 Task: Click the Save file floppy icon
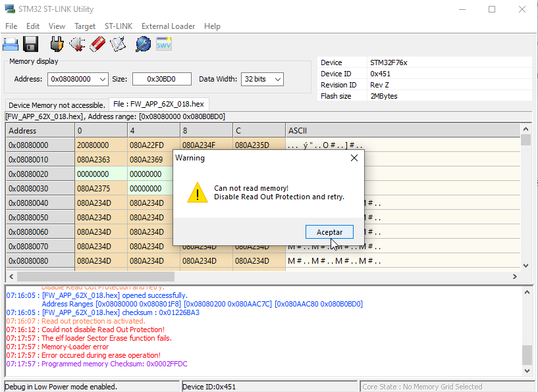coord(30,44)
